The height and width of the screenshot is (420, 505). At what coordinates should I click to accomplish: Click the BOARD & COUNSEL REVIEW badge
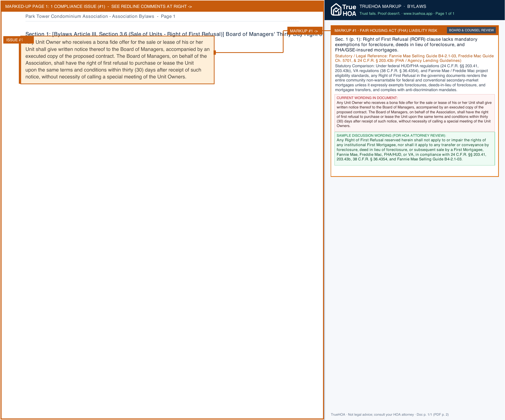(471, 30)
